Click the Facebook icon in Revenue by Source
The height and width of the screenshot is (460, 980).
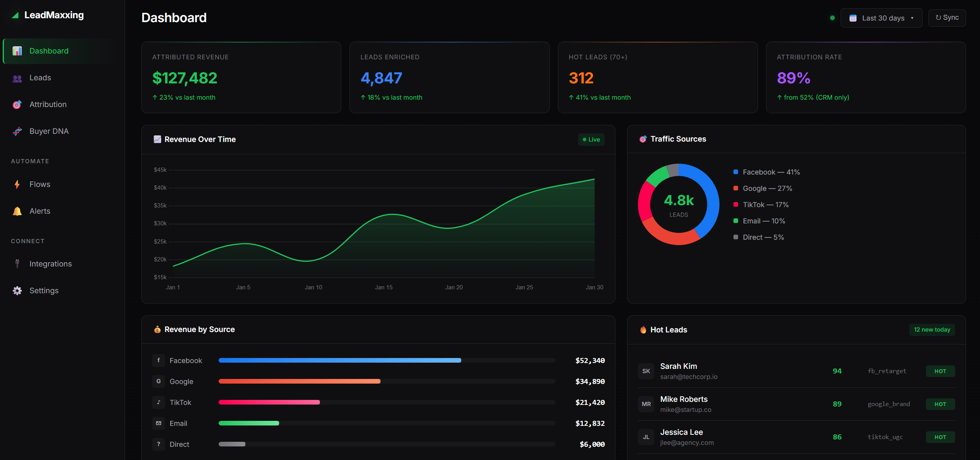(x=158, y=360)
